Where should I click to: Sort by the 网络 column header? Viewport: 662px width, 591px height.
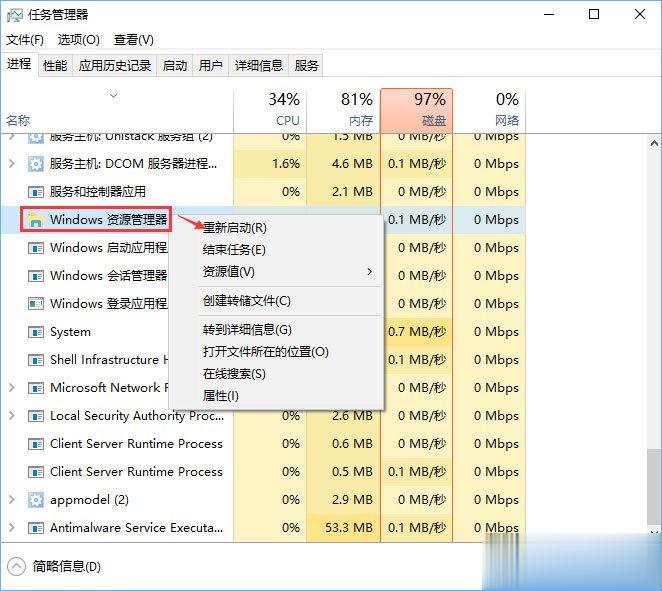[x=489, y=110]
